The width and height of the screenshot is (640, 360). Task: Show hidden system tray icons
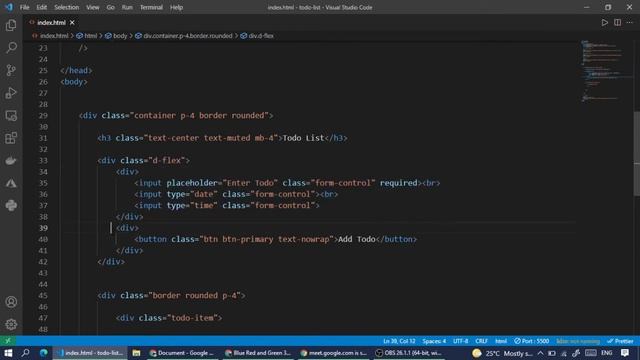point(540,353)
